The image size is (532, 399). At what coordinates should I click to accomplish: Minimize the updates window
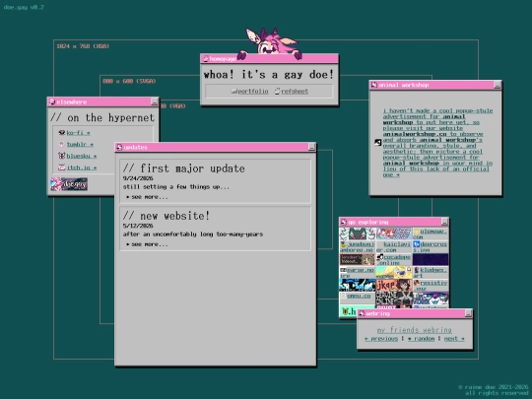(x=311, y=147)
